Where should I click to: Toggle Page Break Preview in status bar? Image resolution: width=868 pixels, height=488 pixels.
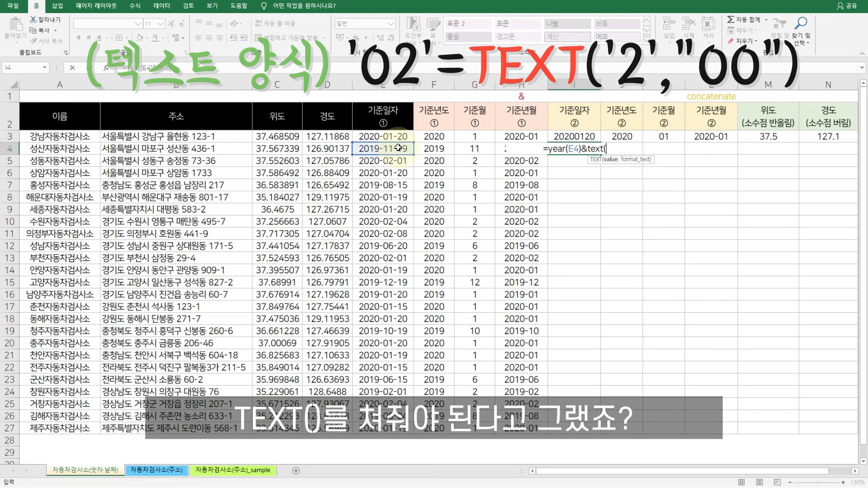point(777,482)
